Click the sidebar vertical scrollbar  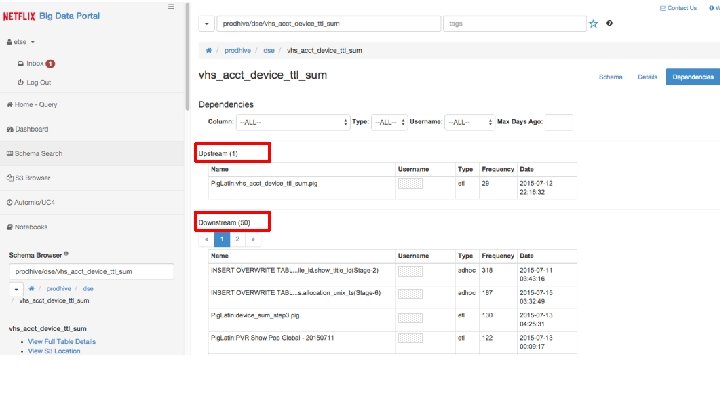pos(187,57)
